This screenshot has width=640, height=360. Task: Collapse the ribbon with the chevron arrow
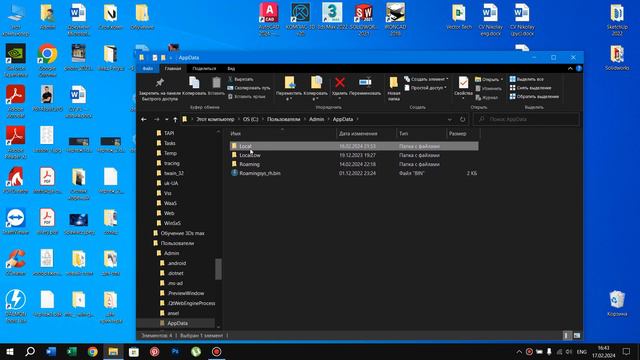(x=570, y=69)
